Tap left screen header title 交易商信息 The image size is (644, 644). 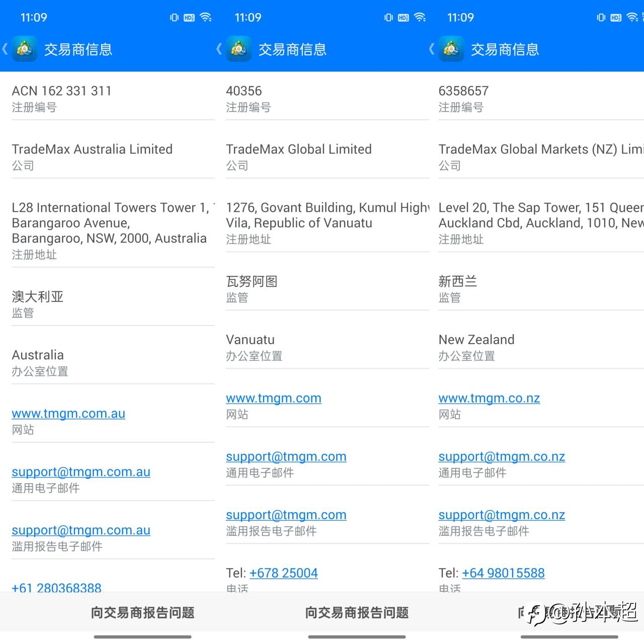coord(78,49)
